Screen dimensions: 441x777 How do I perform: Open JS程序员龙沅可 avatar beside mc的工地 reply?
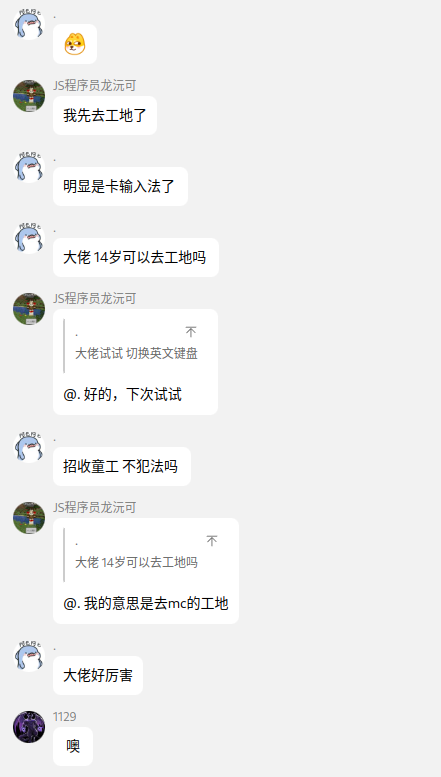[29, 518]
